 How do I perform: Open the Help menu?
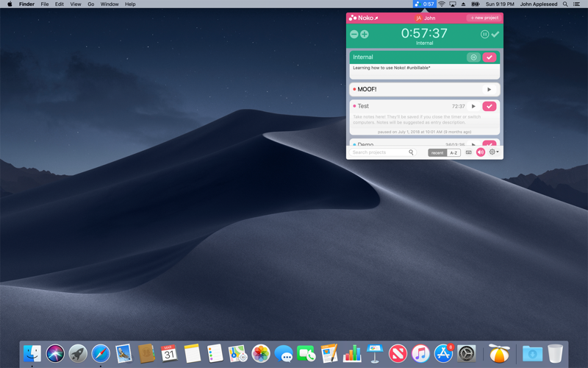tap(130, 4)
